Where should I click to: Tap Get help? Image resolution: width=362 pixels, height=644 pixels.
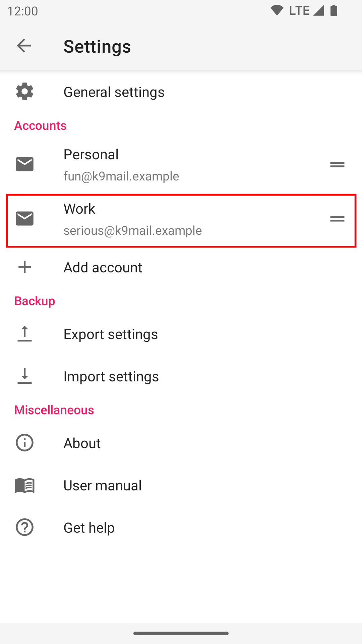coord(181,528)
